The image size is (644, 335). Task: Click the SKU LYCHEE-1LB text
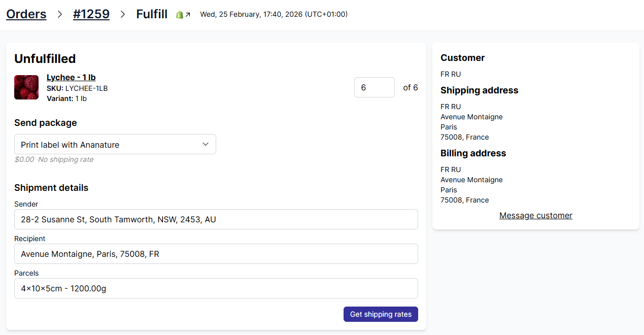pos(77,88)
